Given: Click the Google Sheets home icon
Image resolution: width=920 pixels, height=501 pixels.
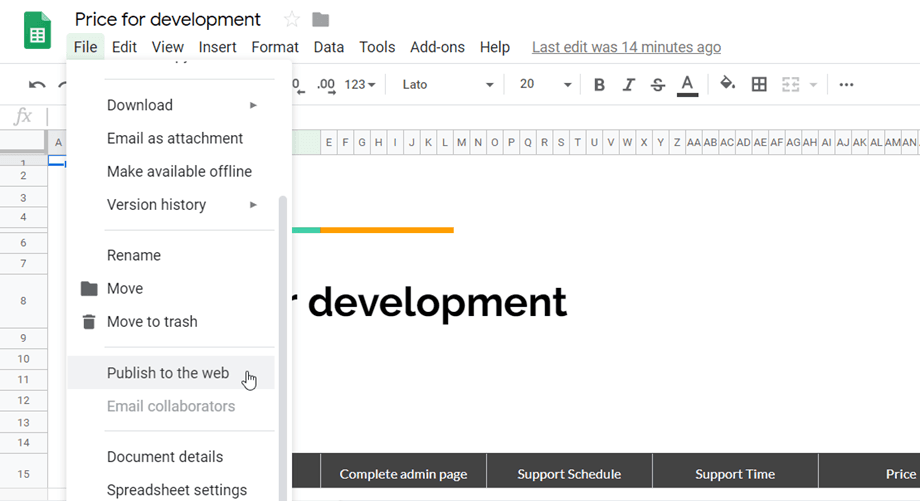Looking at the screenshot, I should tap(38, 32).
